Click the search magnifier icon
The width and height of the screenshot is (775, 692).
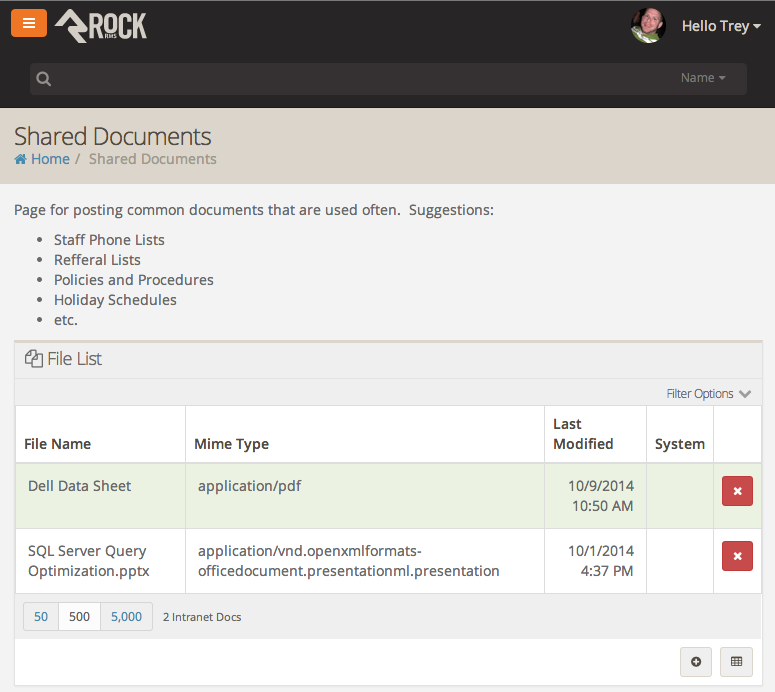pyautogui.click(x=43, y=79)
